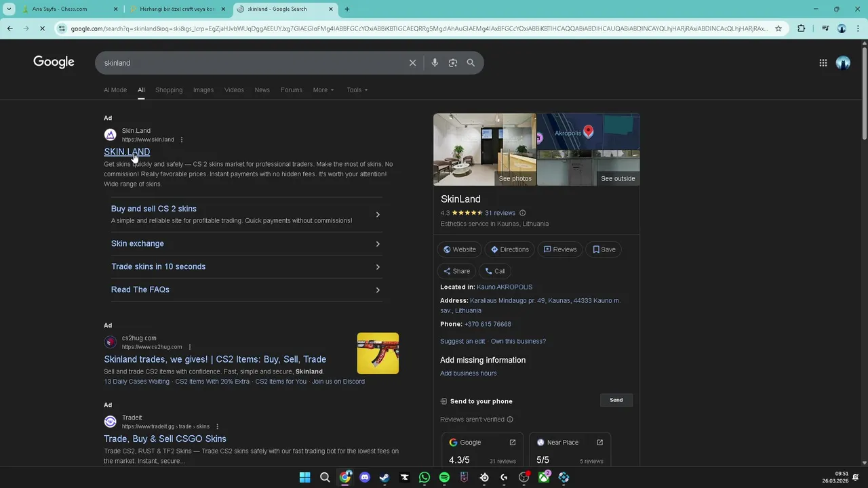Image resolution: width=868 pixels, height=488 pixels.
Task: Get Directions to SkinLand
Action: (x=510, y=249)
